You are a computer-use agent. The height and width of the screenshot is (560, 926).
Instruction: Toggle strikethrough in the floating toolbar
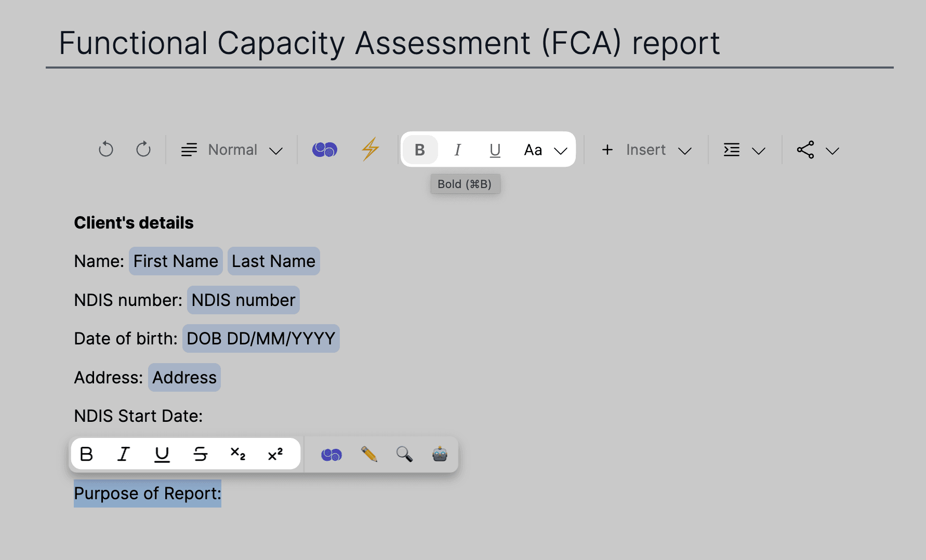[x=200, y=455]
